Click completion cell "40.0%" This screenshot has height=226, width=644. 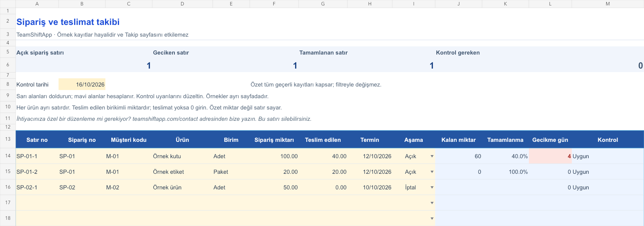tap(505, 156)
